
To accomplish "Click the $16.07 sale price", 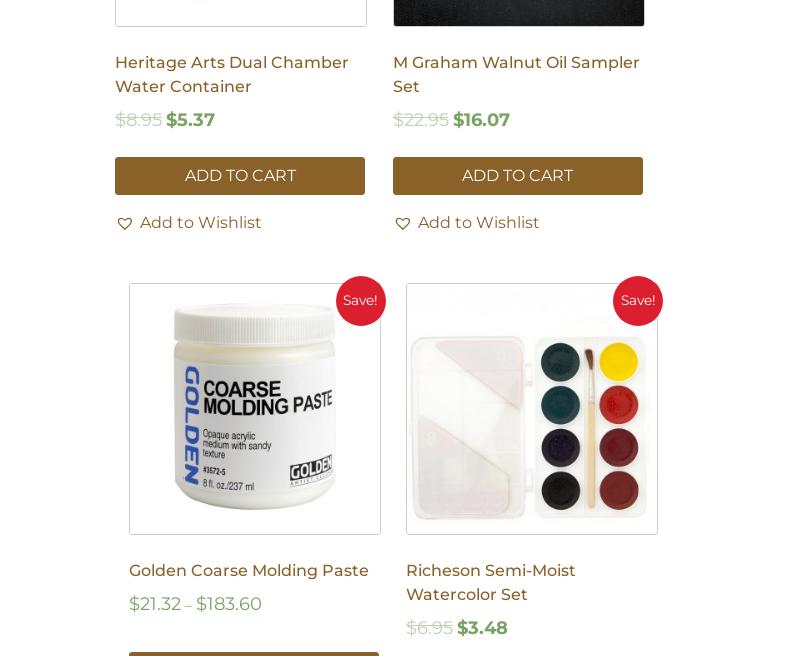I will pos(481,120).
